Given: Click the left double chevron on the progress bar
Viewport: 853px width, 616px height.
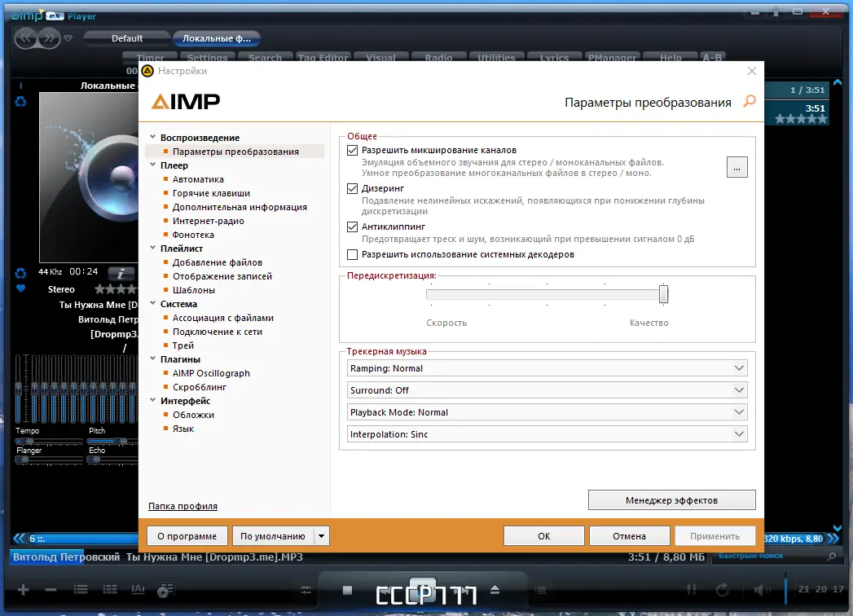Looking at the screenshot, I should pyautogui.click(x=19, y=538).
